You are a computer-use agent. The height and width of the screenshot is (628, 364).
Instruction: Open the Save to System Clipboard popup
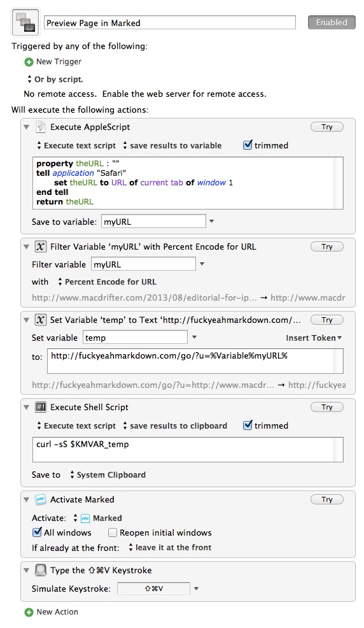coord(108,475)
